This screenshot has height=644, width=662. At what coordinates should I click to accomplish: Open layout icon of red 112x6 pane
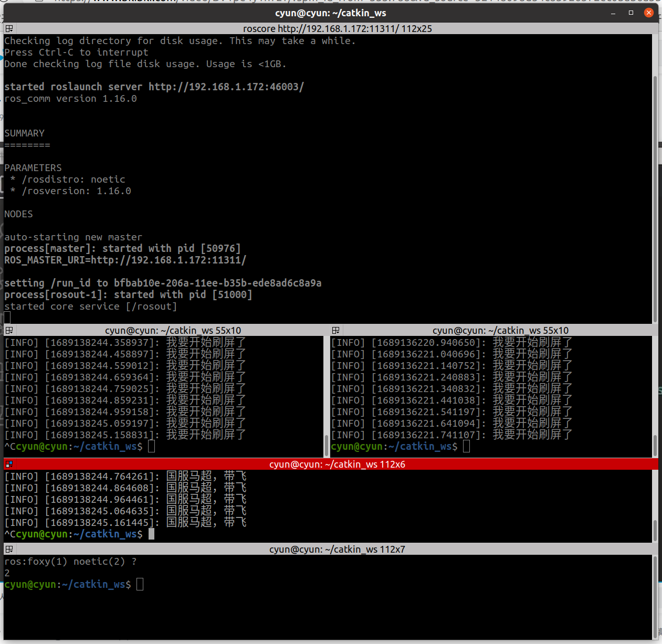(9, 464)
